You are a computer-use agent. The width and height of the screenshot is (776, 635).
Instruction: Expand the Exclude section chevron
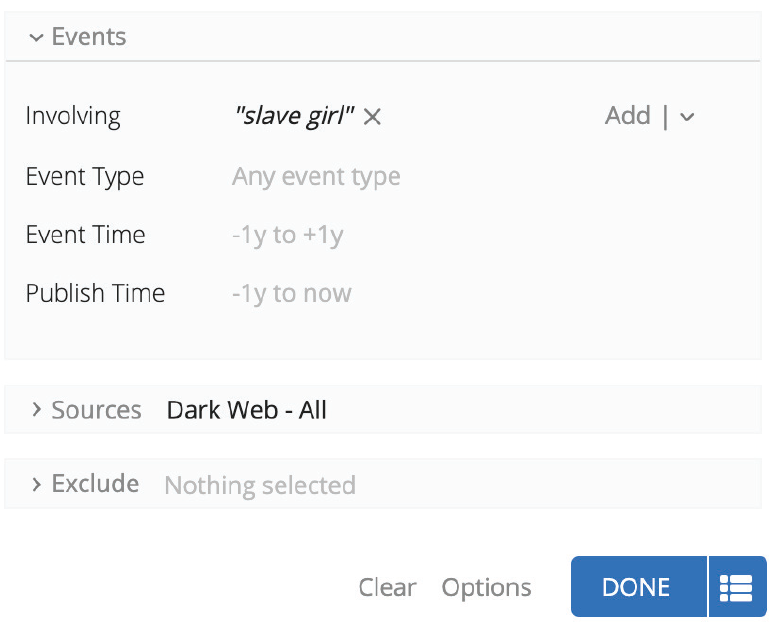36,484
